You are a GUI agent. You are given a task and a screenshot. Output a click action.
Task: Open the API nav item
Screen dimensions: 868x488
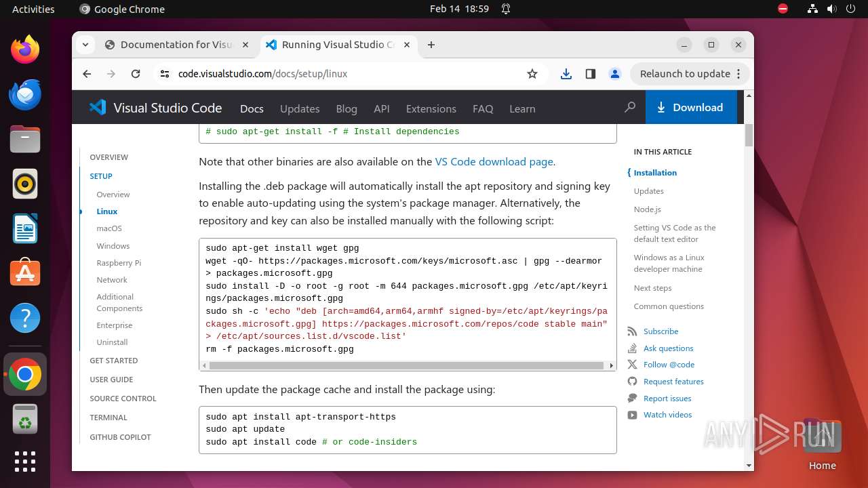point(382,108)
